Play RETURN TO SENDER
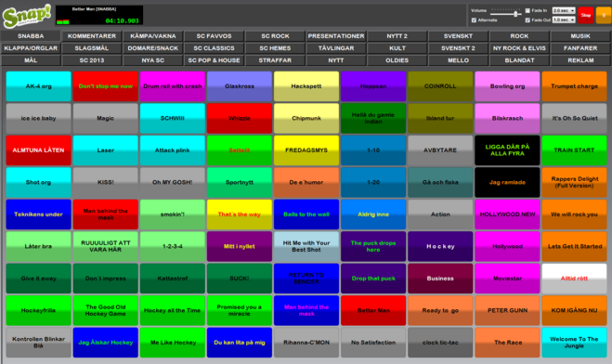The width and height of the screenshot is (612, 364). [x=306, y=279]
